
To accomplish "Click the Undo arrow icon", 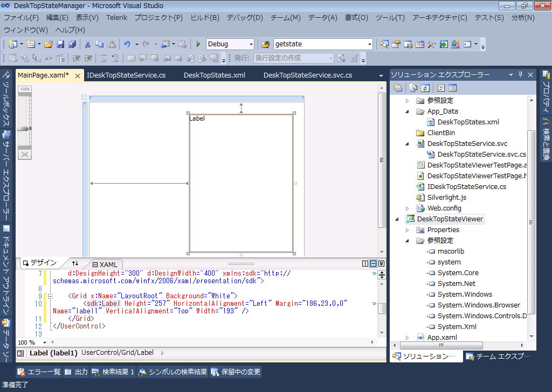I will coord(127,44).
